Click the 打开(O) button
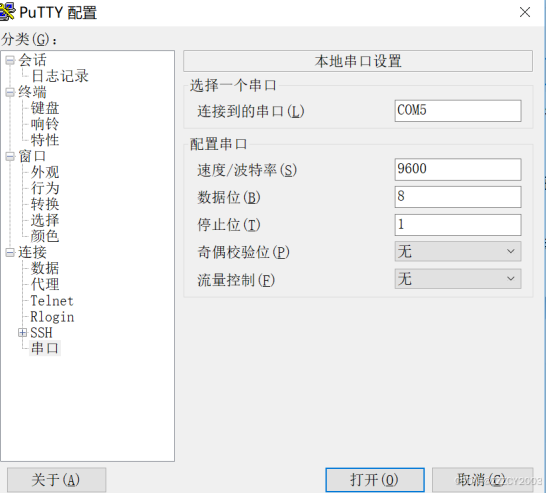Viewport: 546px width, 493px height. click(x=375, y=480)
